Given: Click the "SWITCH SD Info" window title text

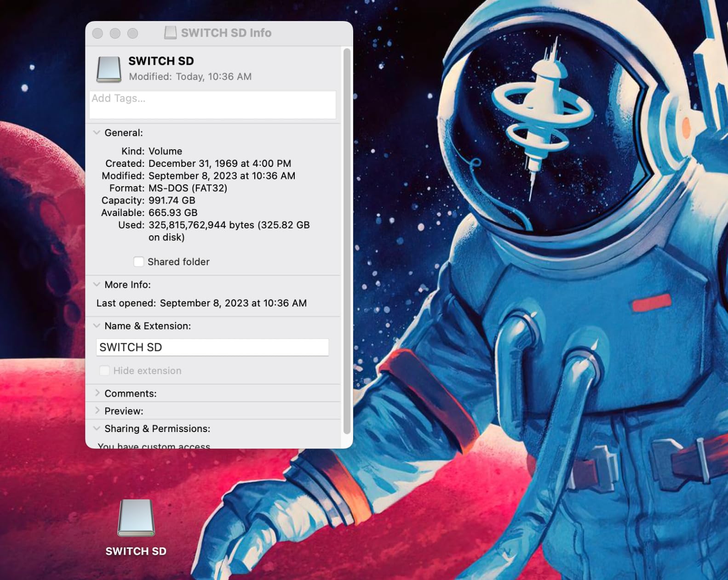Looking at the screenshot, I should [226, 33].
